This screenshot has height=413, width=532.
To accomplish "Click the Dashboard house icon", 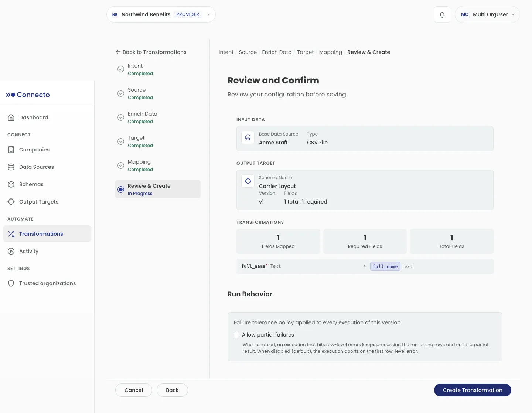I will (x=11, y=117).
